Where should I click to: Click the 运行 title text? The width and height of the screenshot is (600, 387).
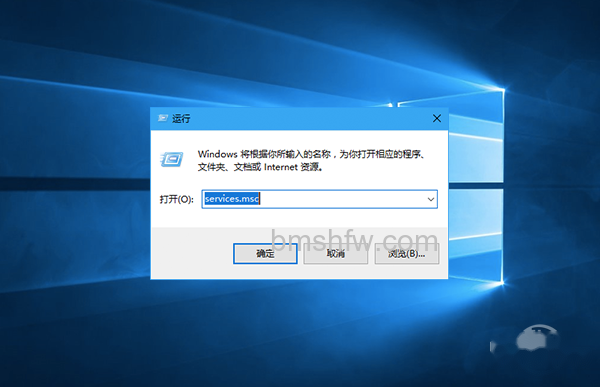click(181, 119)
